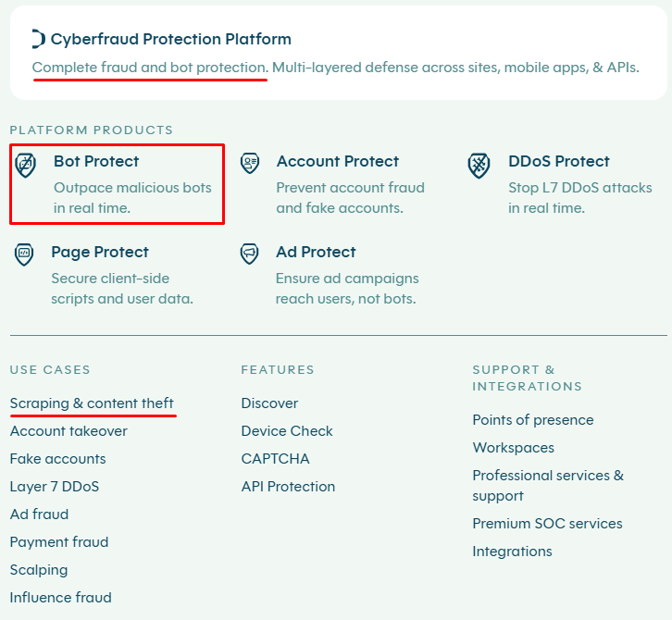Open the DDoS Protect product title
Image resolution: width=672 pixels, height=620 pixels.
click(x=559, y=161)
